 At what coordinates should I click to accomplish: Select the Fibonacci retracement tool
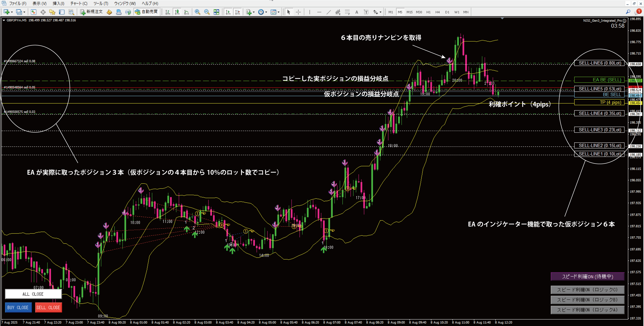pyautogui.click(x=347, y=12)
